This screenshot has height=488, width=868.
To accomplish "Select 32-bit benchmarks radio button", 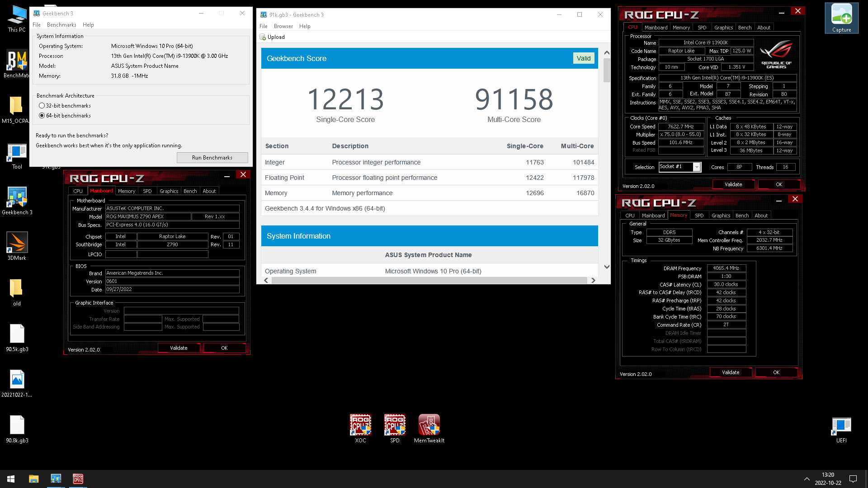I will tap(42, 106).
